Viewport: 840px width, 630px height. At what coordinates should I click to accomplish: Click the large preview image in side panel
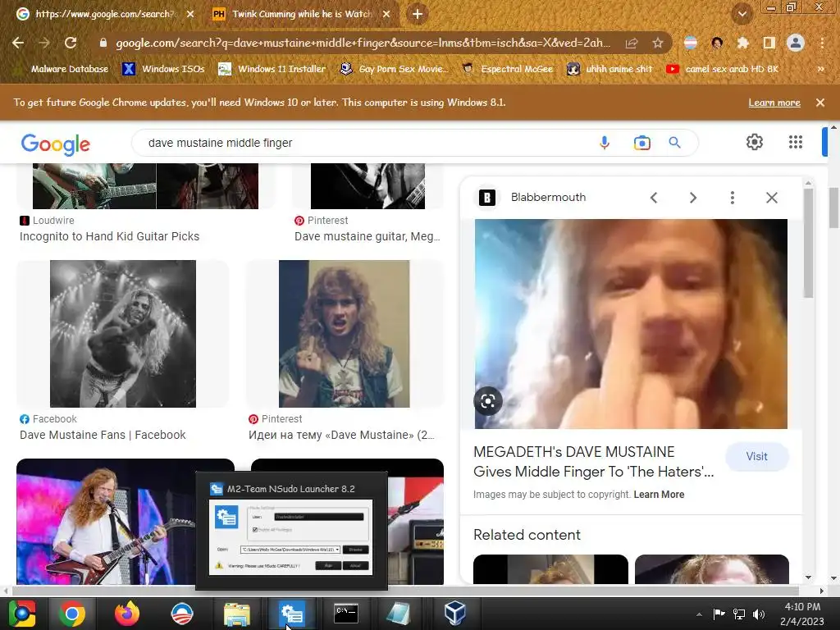[x=631, y=324]
